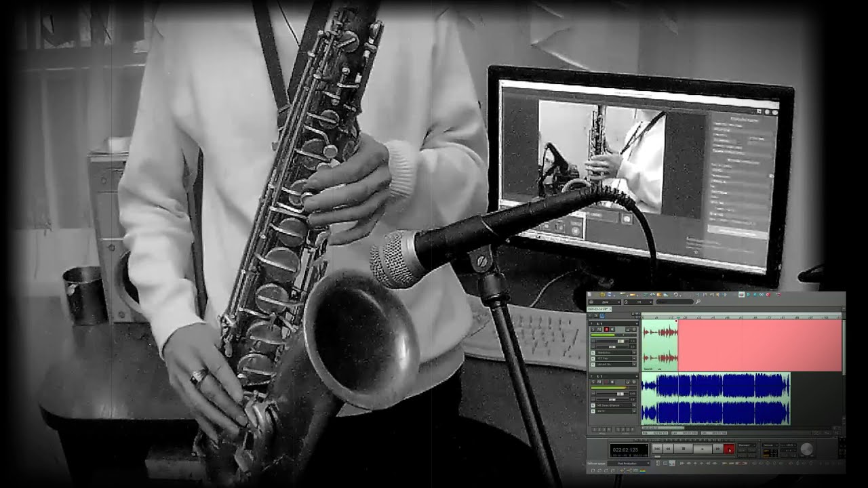Open the second toolbar dropdown beside the search field
This screenshot has width=868, height=488.
tap(638, 302)
